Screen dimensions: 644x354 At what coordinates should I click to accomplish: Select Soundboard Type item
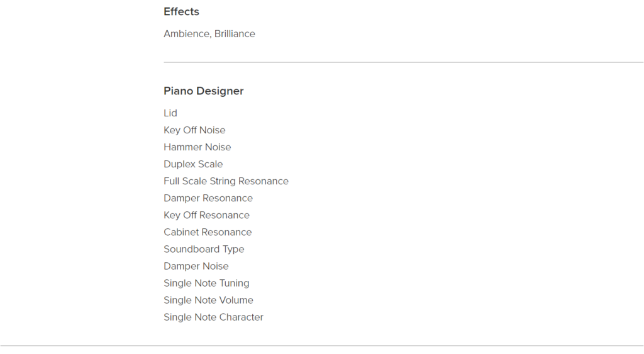click(204, 249)
